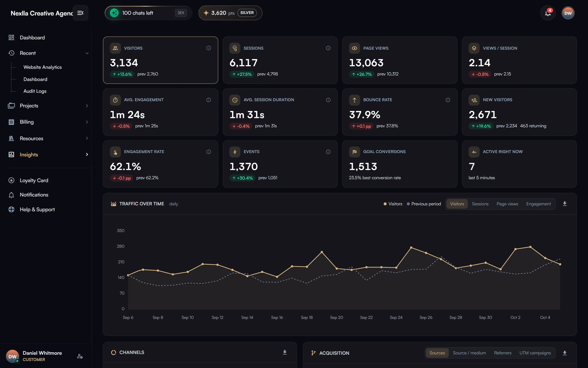The image size is (588, 368).
Task: Click the 3,620 pts Silver badge
Action: point(230,13)
